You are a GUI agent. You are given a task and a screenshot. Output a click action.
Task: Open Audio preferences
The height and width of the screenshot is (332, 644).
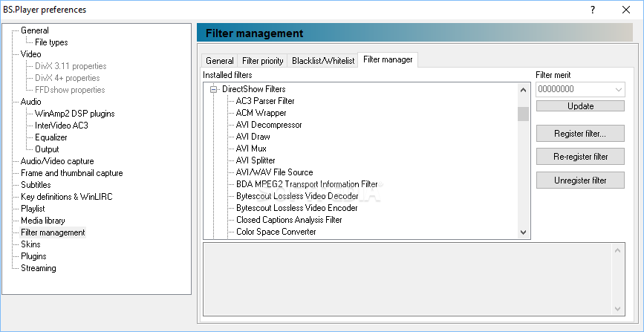[30, 102]
